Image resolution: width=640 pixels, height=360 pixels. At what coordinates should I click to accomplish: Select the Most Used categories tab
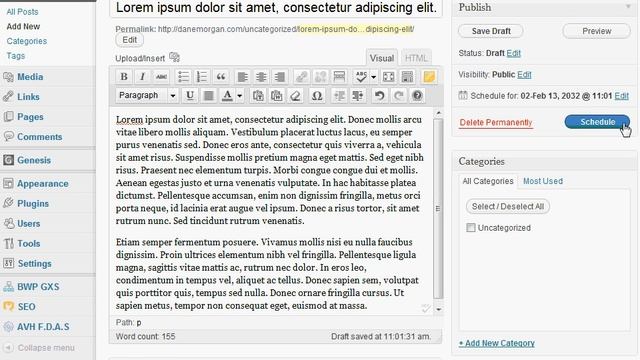pos(543,181)
